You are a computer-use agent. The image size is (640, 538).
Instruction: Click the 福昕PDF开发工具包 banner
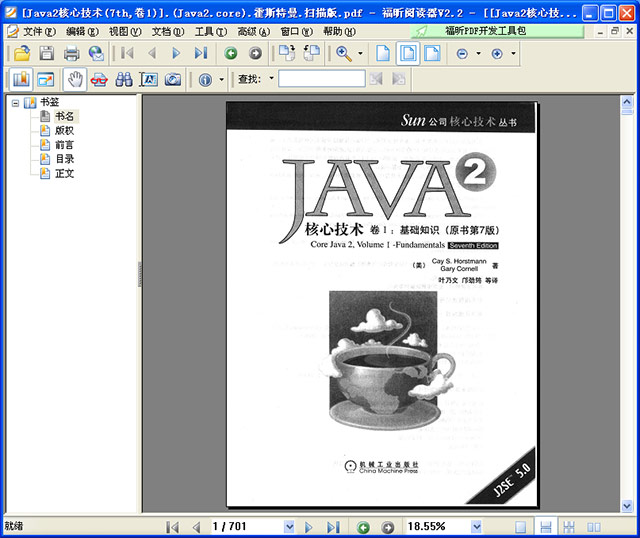pos(498,31)
